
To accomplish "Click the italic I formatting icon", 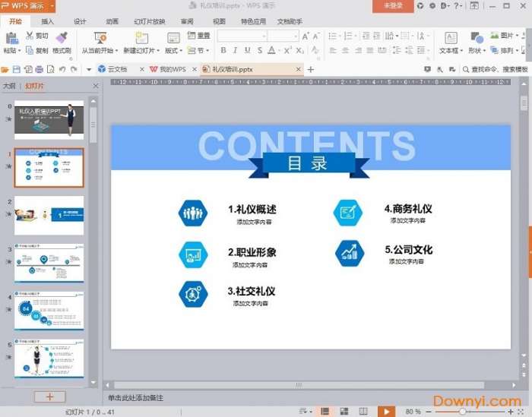I will (x=236, y=50).
